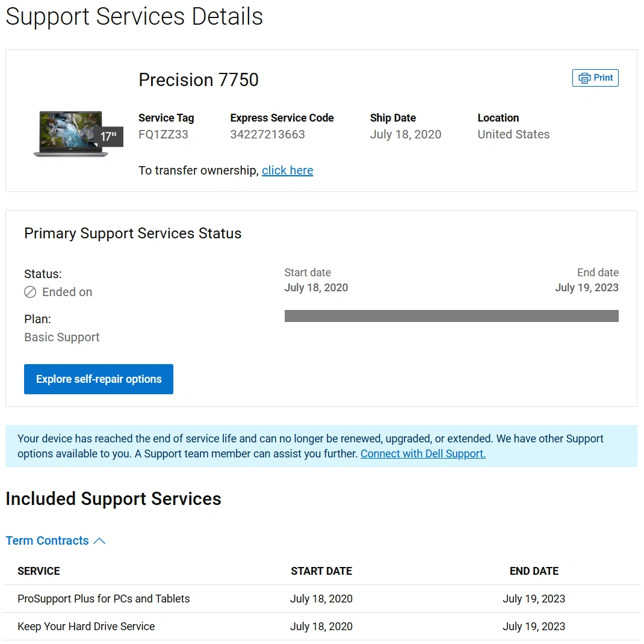
Task: Click the Included Support Services heading
Action: pyautogui.click(x=113, y=499)
